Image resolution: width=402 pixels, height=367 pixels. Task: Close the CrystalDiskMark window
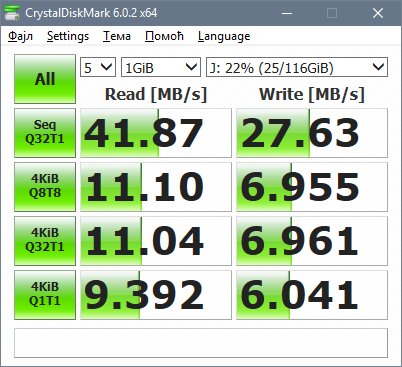tap(378, 13)
